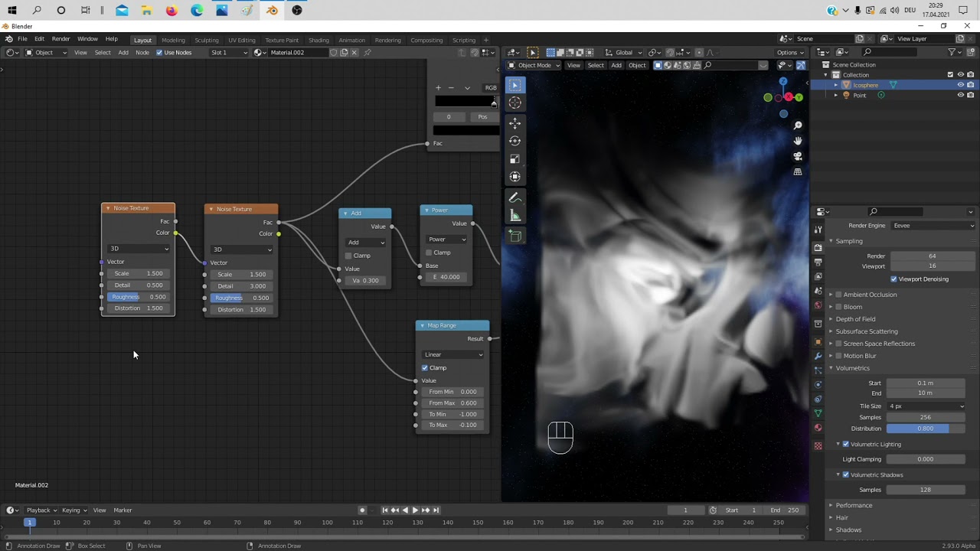Click the 3D viewport Object menu button
The width and height of the screenshot is (980, 551).
coord(637,65)
